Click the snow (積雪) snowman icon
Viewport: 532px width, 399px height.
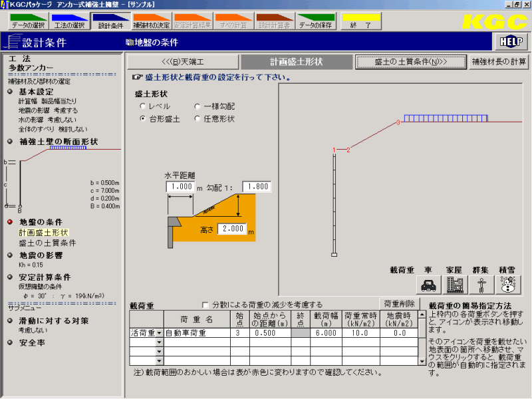point(507,284)
